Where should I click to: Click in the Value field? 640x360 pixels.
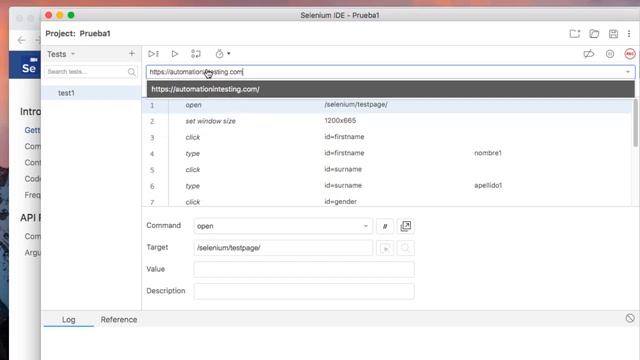click(304, 269)
